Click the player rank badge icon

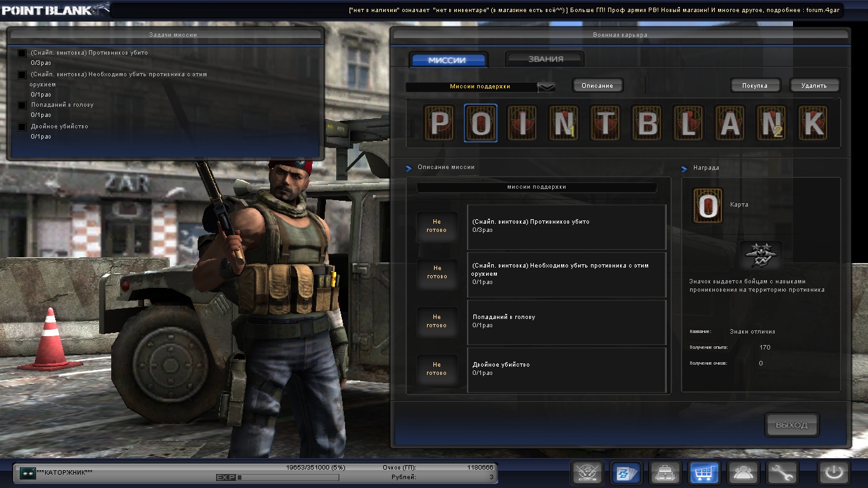pyautogui.click(x=28, y=473)
